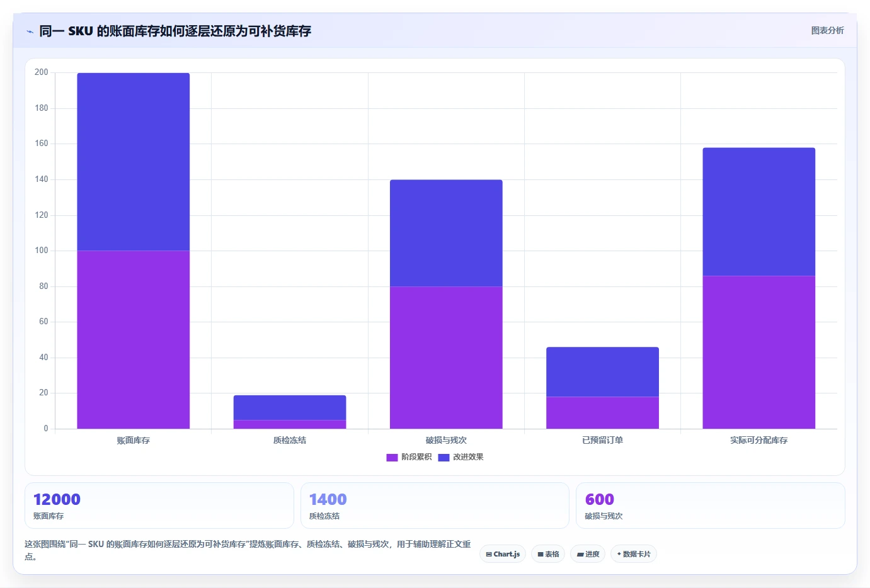Select the 表格 tag chip
The height and width of the screenshot is (588, 870).
click(548, 554)
